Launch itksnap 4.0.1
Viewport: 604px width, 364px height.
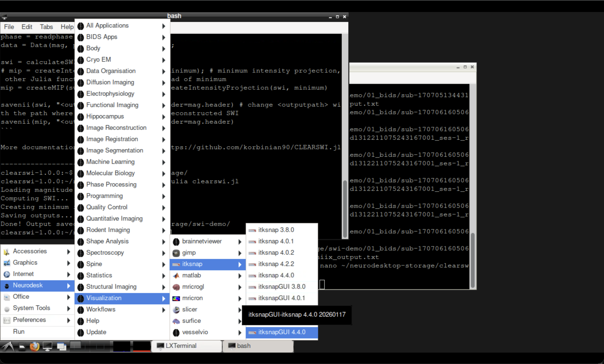click(x=282, y=241)
